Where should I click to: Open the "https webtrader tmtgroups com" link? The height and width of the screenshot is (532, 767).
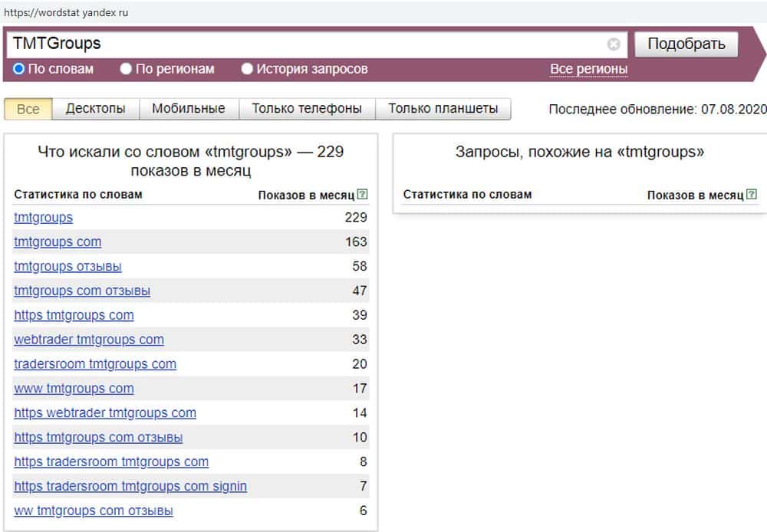tap(105, 413)
